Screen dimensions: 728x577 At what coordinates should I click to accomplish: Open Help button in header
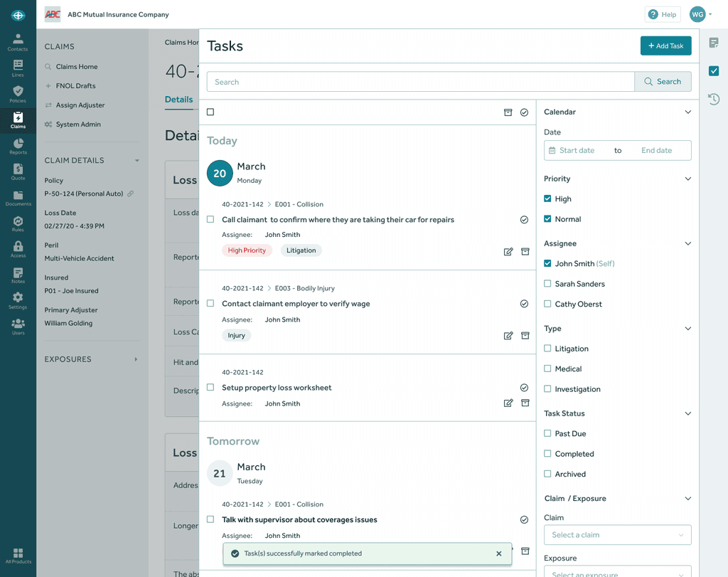point(663,14)
